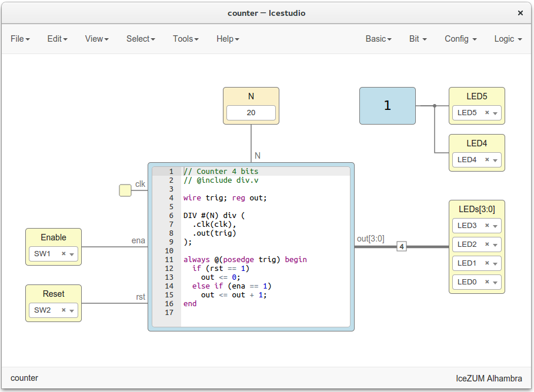Screen dimensions: 534x392
Task: Open the View menu
Action: [96, 39]
